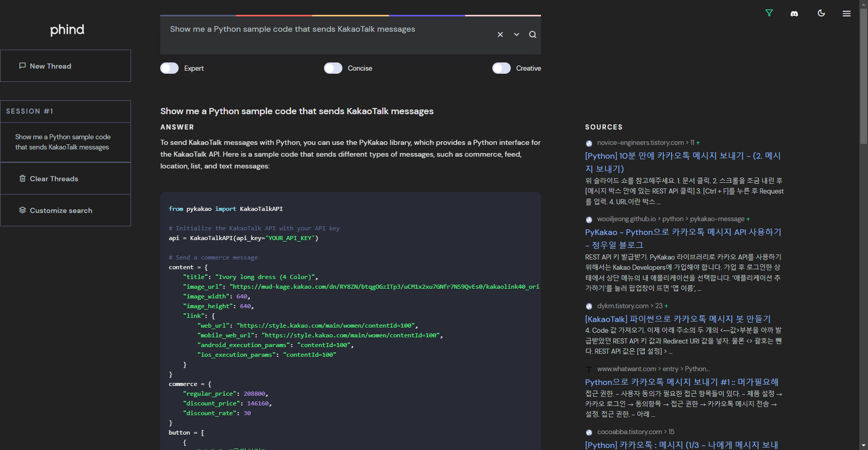Viewport: 868px width, 450px height.
Task: Open cocoabba.tistory.com source title link
Action: coord(681,445)
